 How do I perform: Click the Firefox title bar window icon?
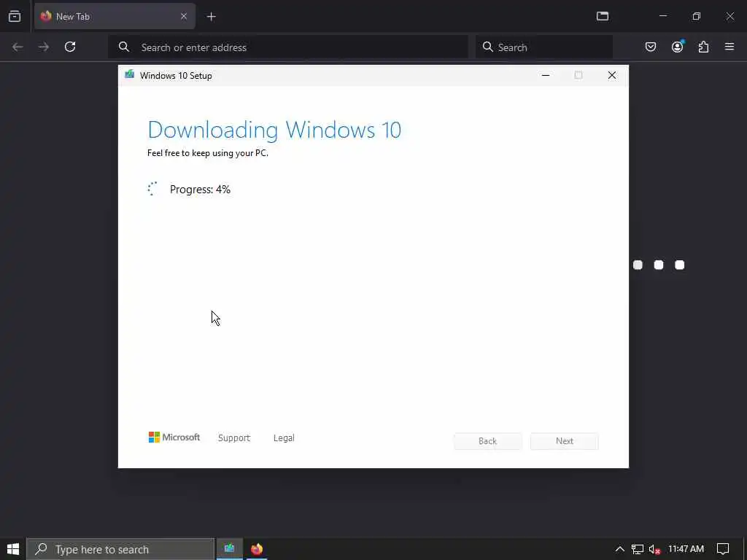[603, 16]
